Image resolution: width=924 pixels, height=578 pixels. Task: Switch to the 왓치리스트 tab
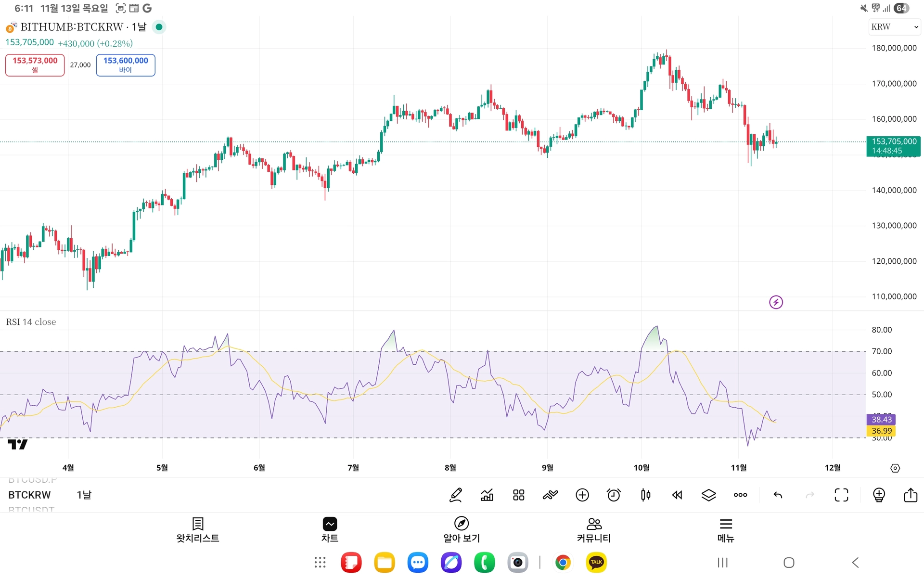tap(198, 530)
